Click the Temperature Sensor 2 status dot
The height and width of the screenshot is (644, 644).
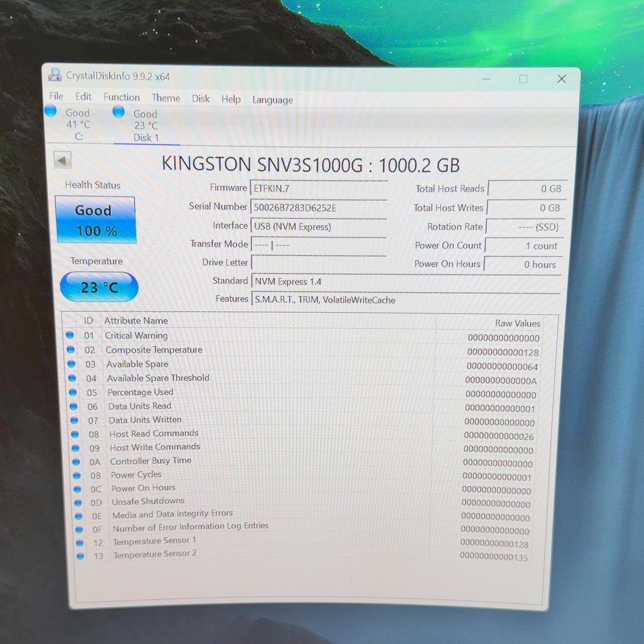point(80,556)
